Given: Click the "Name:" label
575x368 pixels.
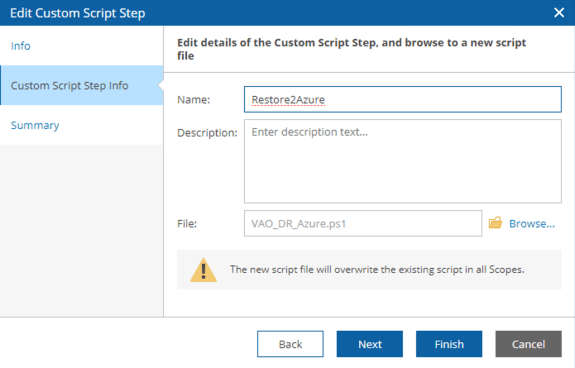Looking at the screenshot, I should click(x=194, y=100).
